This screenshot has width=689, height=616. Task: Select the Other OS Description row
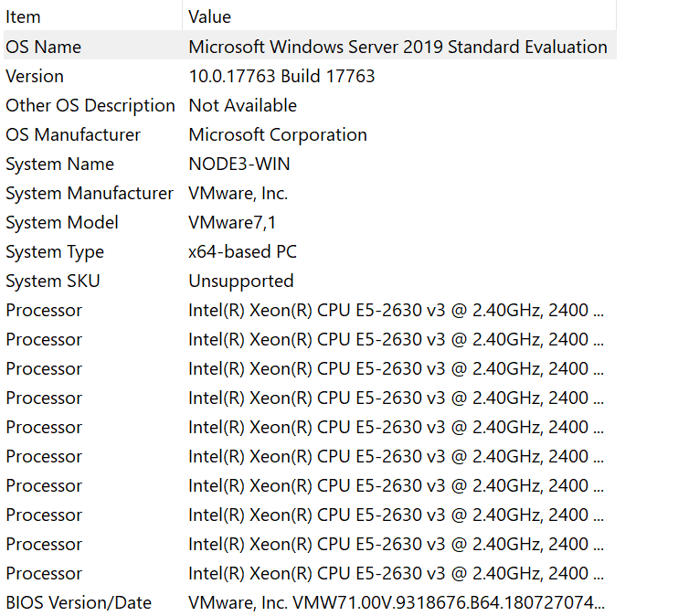point(310,105)
